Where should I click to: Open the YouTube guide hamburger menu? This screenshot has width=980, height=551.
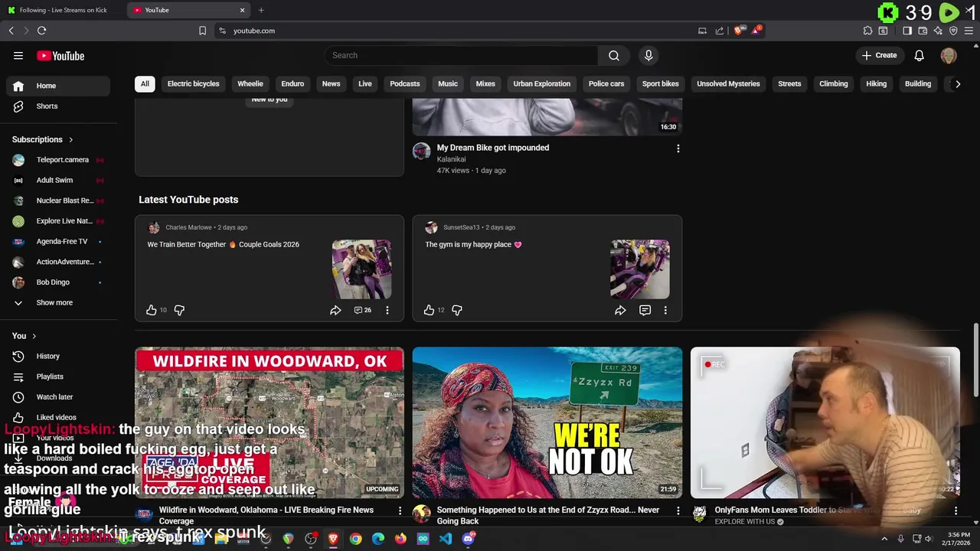18,55
